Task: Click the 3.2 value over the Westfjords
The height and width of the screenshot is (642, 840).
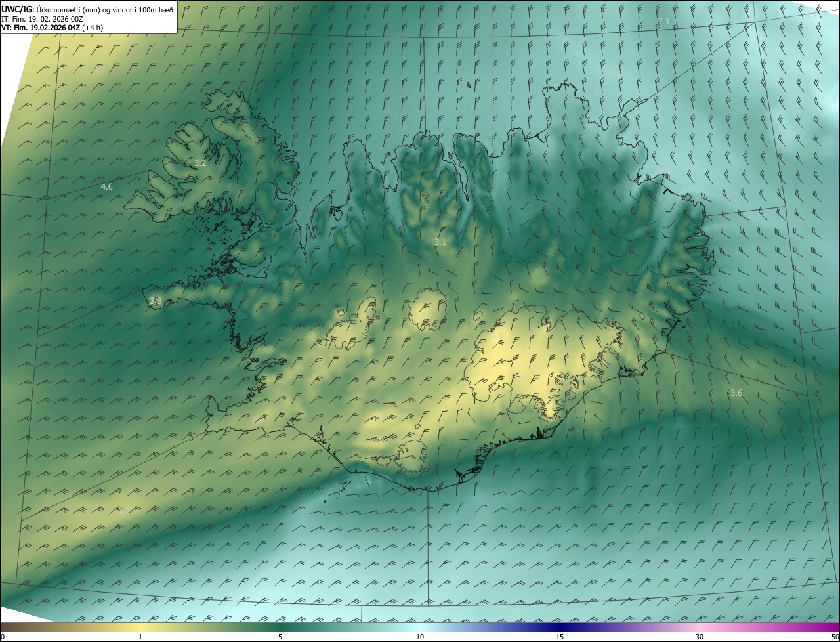Action: coord(201,163)
